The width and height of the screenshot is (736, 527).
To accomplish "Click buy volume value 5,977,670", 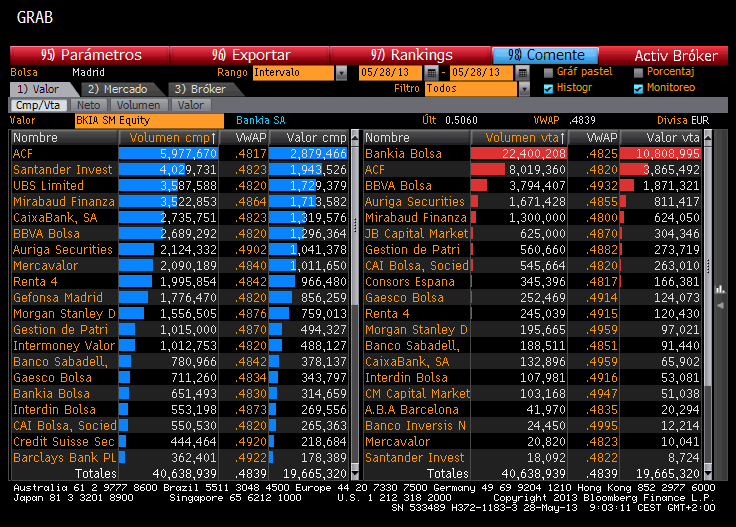I will tap(188, 154).
